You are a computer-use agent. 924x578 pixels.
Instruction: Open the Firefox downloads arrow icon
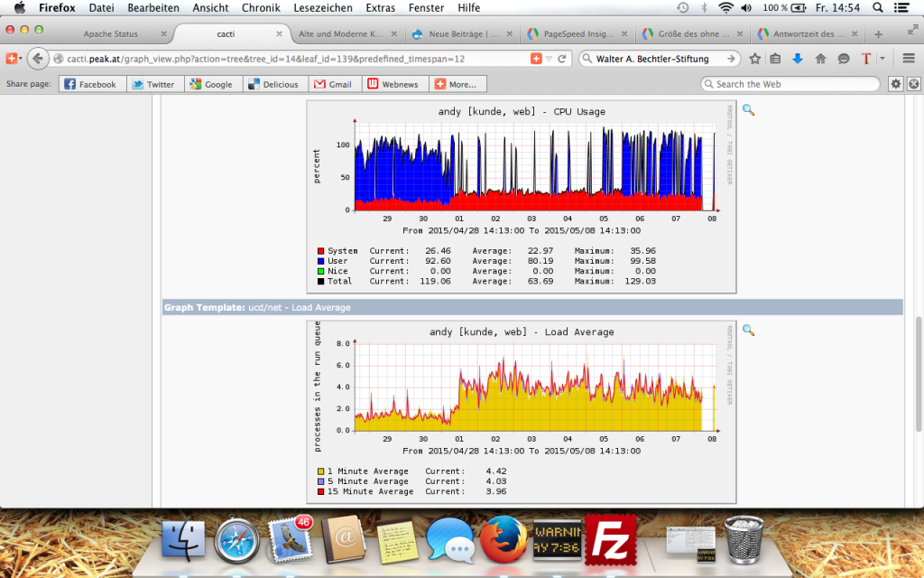click(798, 59)
